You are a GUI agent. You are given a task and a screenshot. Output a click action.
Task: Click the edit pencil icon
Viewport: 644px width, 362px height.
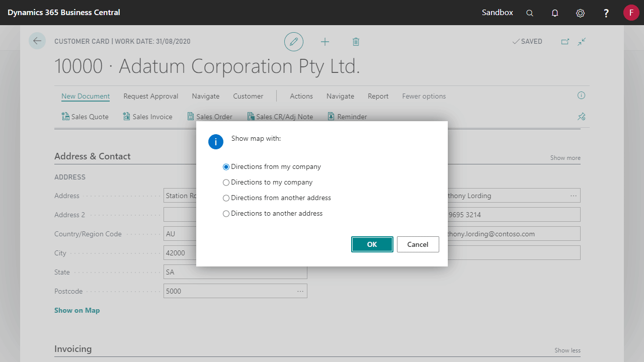click(294, 42)
